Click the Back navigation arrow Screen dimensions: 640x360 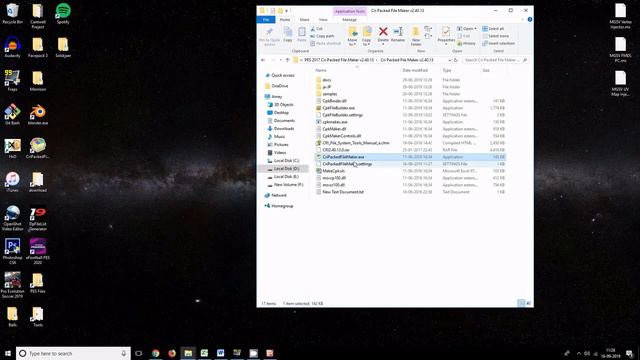click(x=263, y=60)
